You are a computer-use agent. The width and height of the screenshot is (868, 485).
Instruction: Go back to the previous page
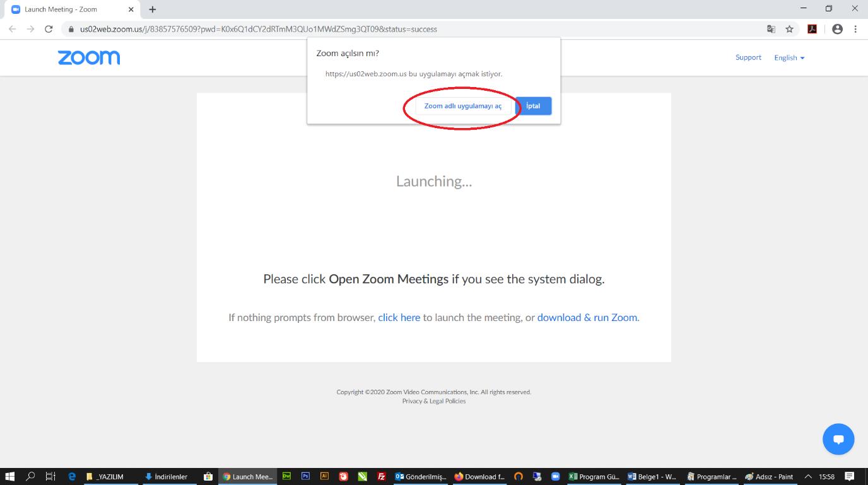[x=13, y=29]
